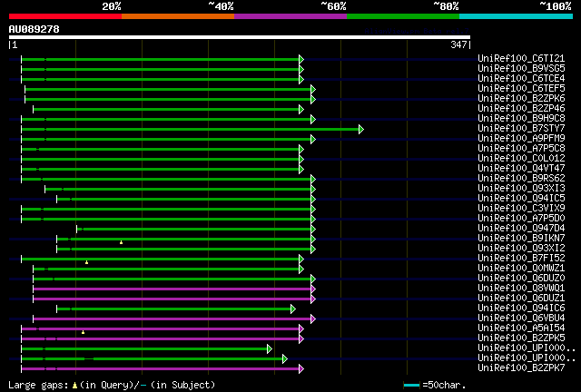Select the UniRef100_Q93XI2 label

521,249
